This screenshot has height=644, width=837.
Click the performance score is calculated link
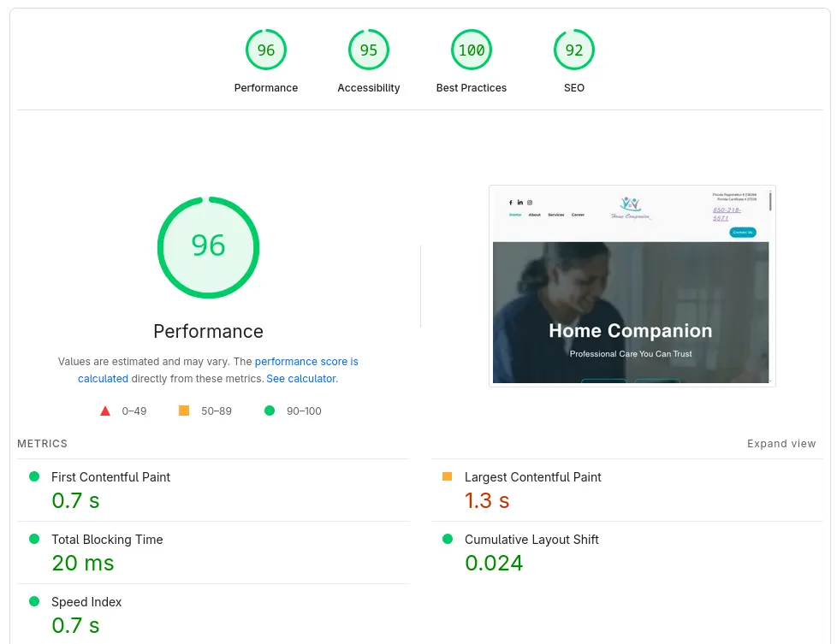tap(306, 361)
